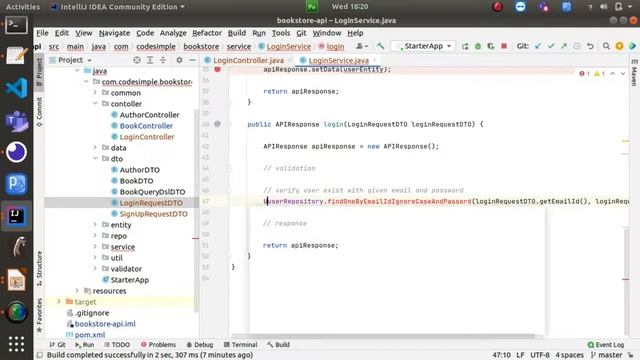The image size is (640, 360).
Task: Start debugging with the green bug icon
Action: (x=478, y=46)
